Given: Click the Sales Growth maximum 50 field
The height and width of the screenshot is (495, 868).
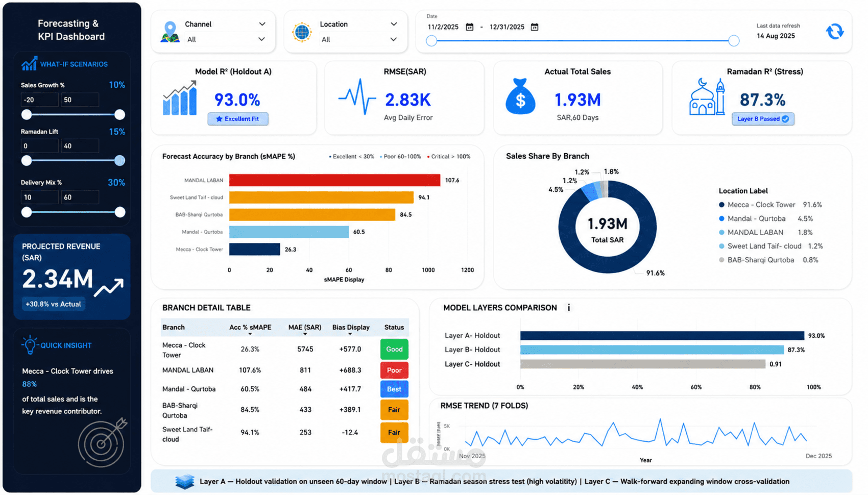Looking at the screenshot, I should (x=80, y=100).
